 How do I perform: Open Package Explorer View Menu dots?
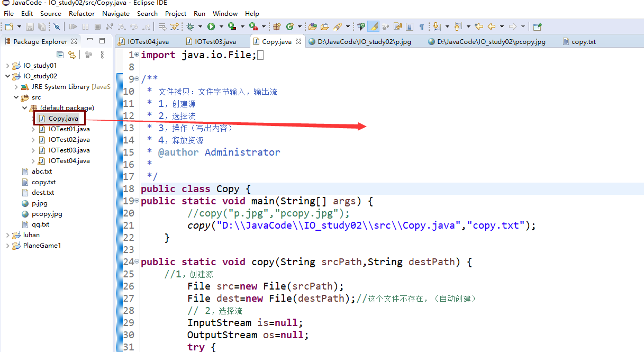click(x=103, y=55)
